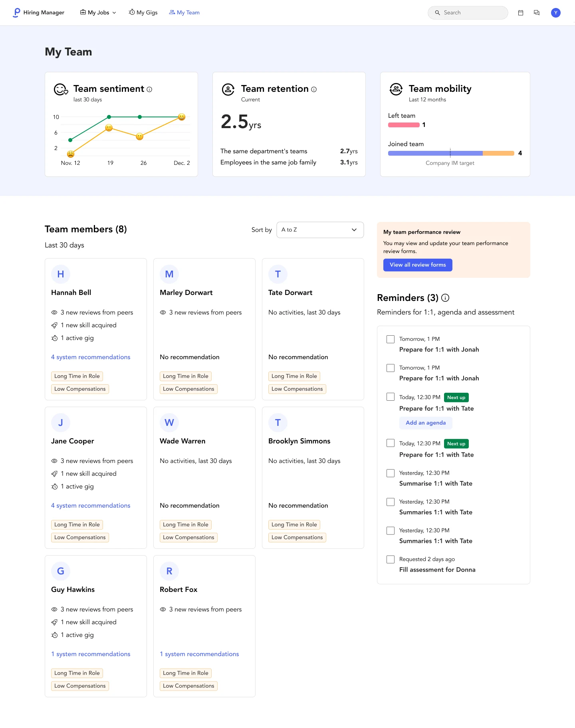Viewport: 575px width, 728px height.
Task: Open the messages chat icon
Action: click(537, 13)
